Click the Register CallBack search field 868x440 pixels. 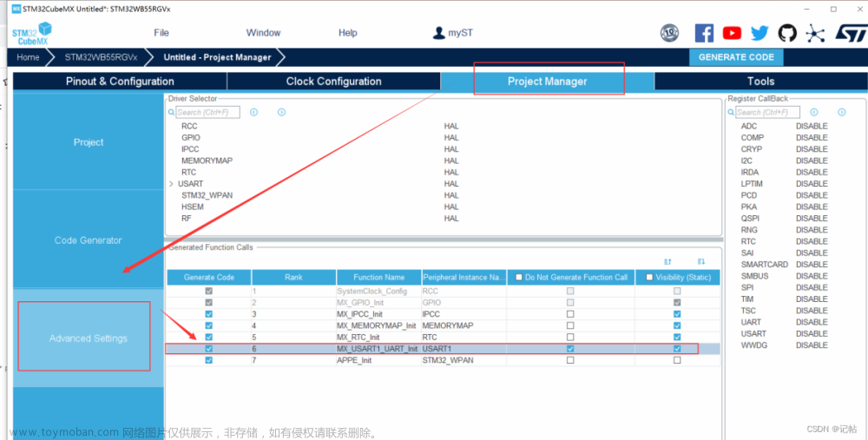coord(767,112)
